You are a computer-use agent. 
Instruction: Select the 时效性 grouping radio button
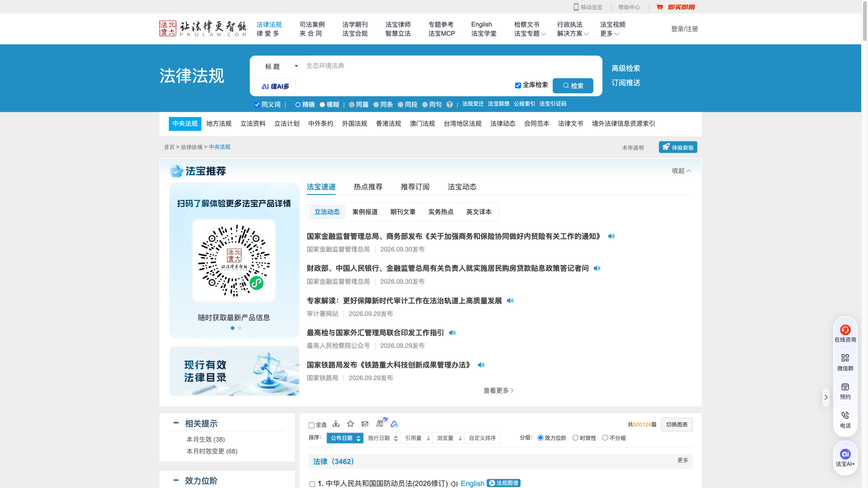pyautogui.click(x=576, y=438)
